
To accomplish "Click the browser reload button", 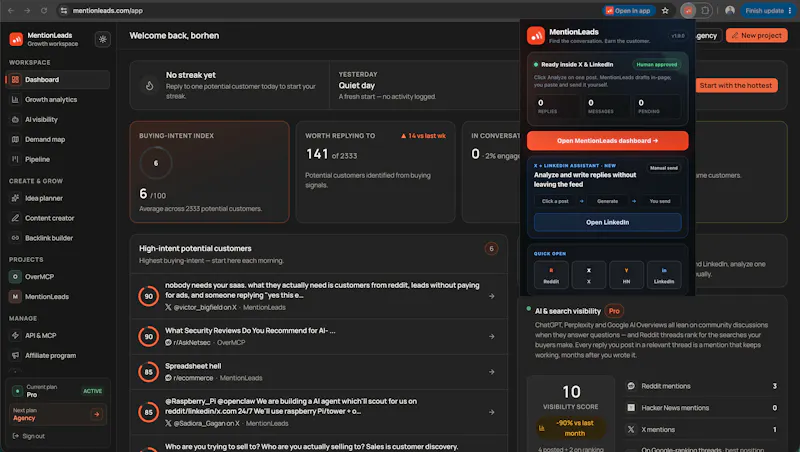I will [x=44, y=11].
